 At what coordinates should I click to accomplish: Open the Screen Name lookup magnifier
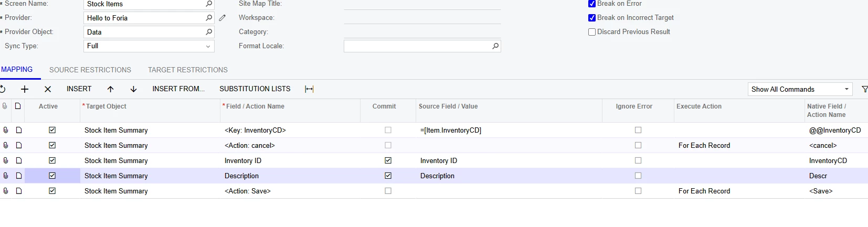tap(209, 4)
